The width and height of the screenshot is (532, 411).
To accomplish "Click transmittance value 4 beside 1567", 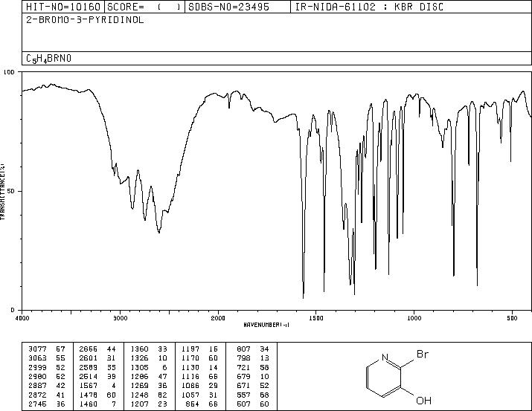I will 114,386.
